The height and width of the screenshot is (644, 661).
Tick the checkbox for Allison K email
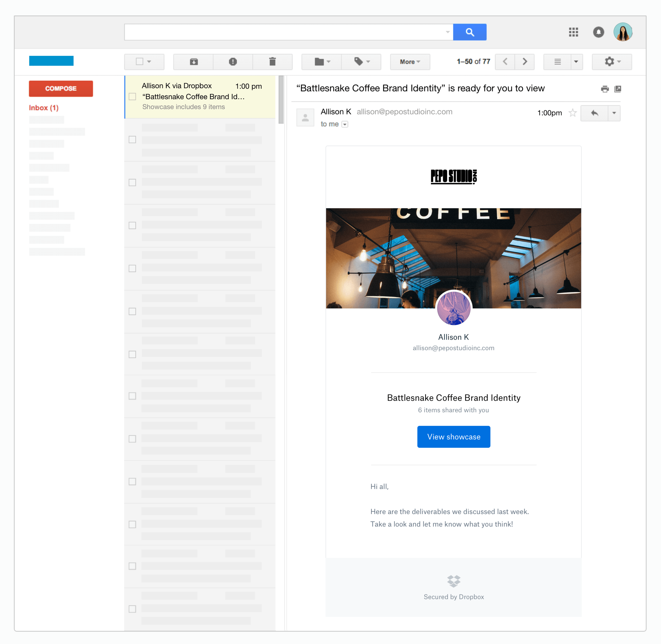pyautogui.click(x=132, y=97)
